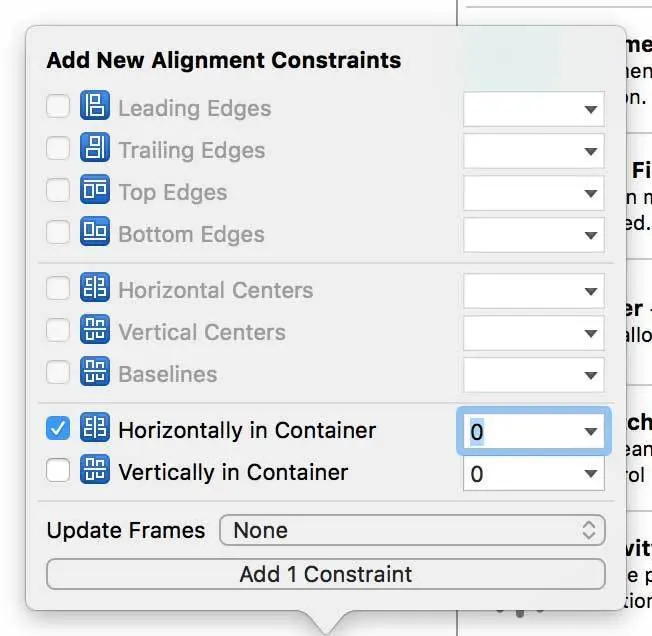Image resolution: width=652 pixels, height=636 pixels.
Task: Enable the Vertically in Container checkbox
Action: coord(59,471)
